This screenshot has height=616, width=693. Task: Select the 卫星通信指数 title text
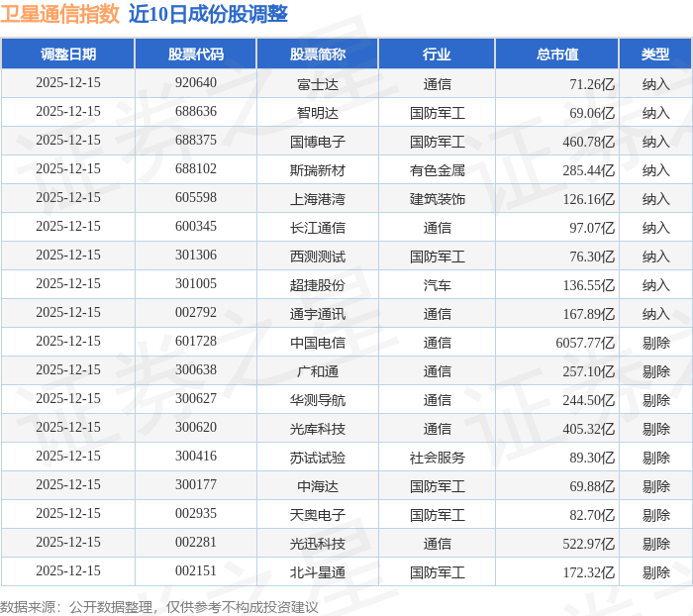tap(59, 14)
